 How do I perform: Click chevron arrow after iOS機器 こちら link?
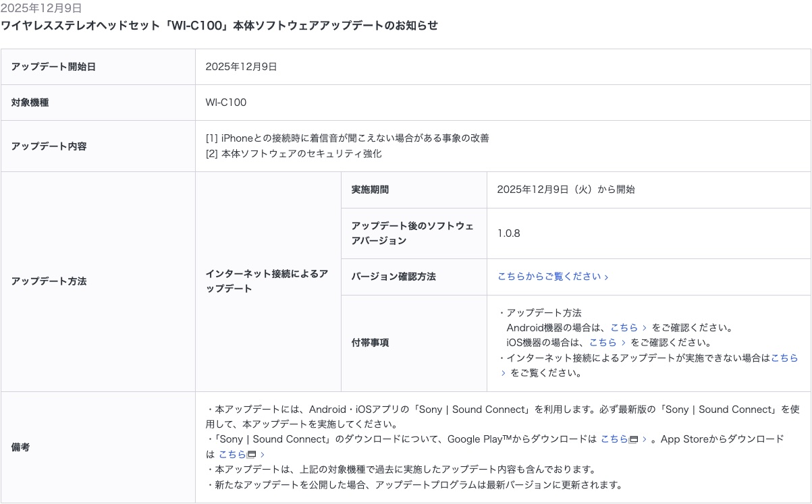624,343
